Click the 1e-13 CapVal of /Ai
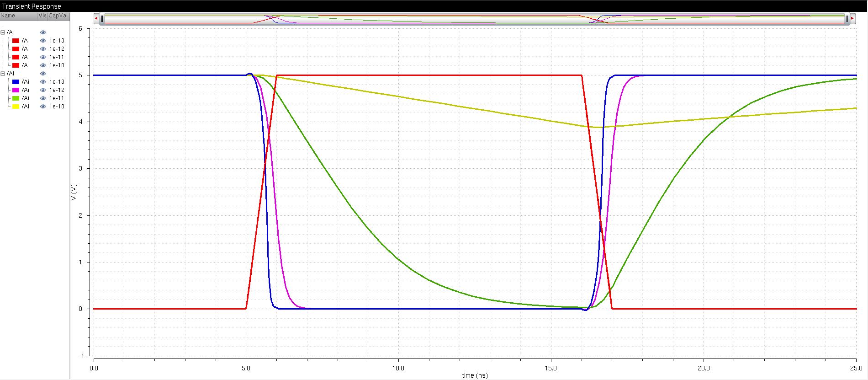 click(57, 82)
